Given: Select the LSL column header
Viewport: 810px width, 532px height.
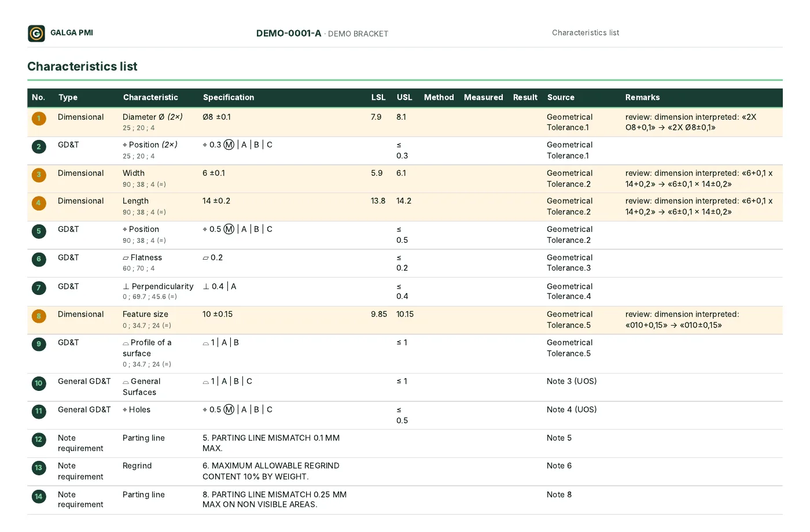Looking at the screenshot, I should [378, 98].
